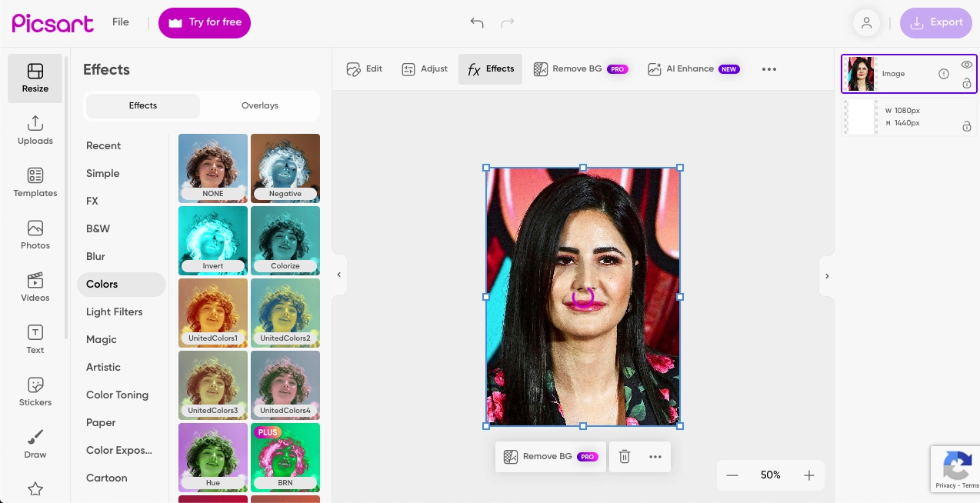Click Remove BG in the top toolbar
The image size is (980, 503).
click(x=581, y=69)
